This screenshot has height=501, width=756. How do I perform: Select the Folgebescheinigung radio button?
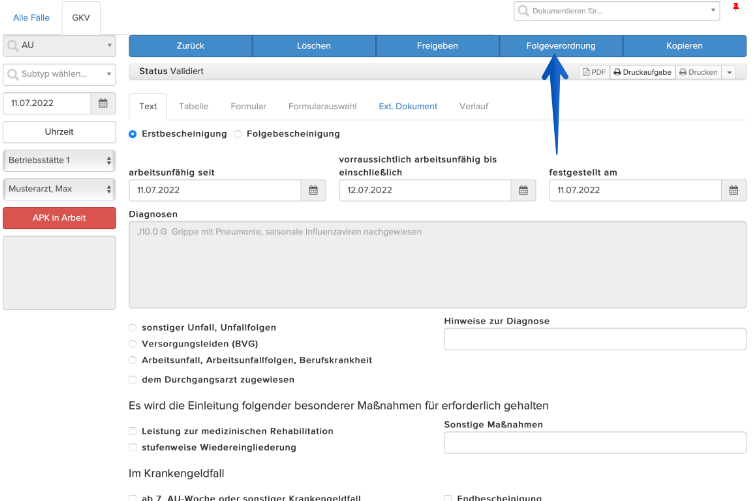238,134
